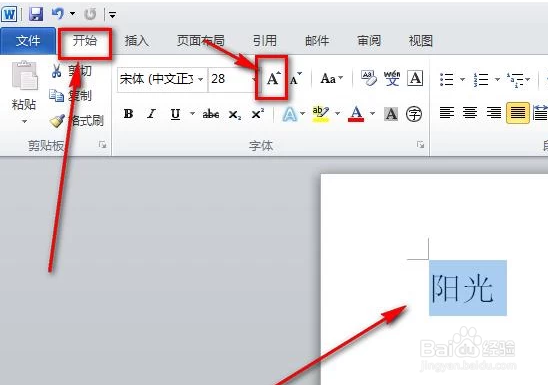Apply numbered list formatting
The image size is (548, 385).
point(481,79)
